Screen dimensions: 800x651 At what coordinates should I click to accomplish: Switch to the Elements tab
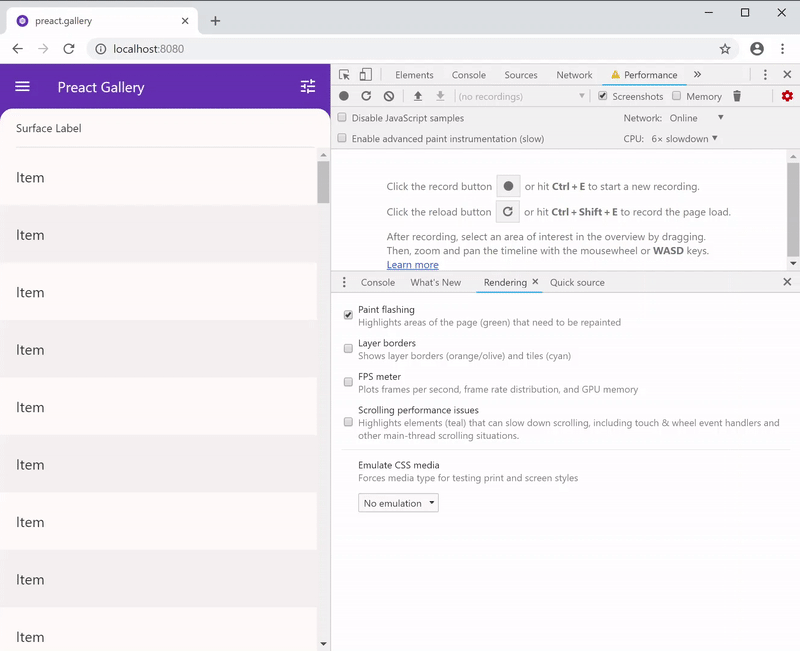coord(414,75)
